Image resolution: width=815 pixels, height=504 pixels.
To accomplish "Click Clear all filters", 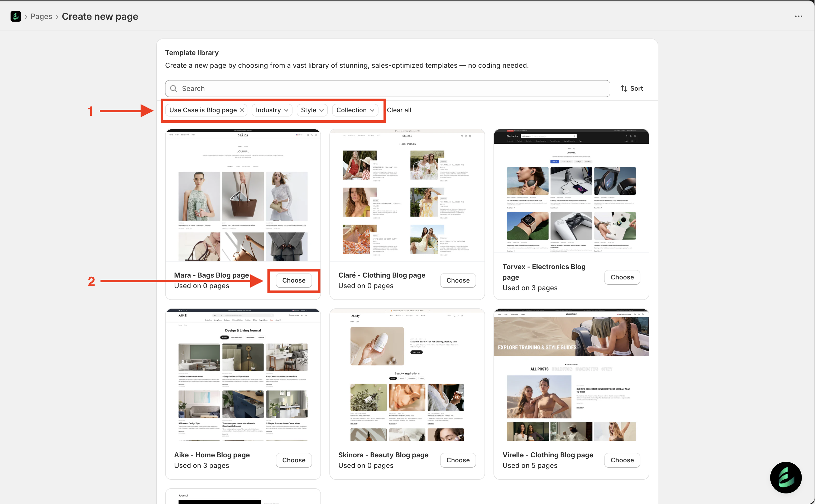I will pyautogui.click(x=399, y=110).
